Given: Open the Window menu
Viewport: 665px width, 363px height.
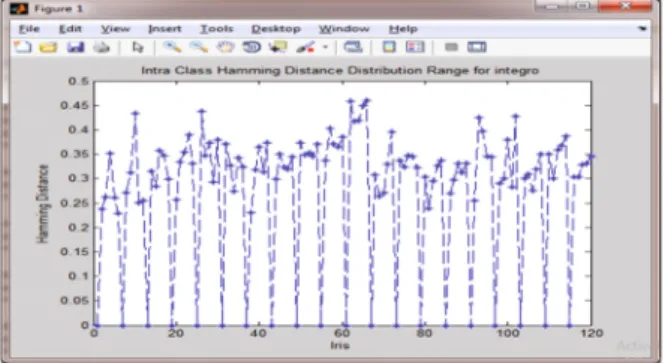Looking at the screenshot, I should tap(344, 29).
